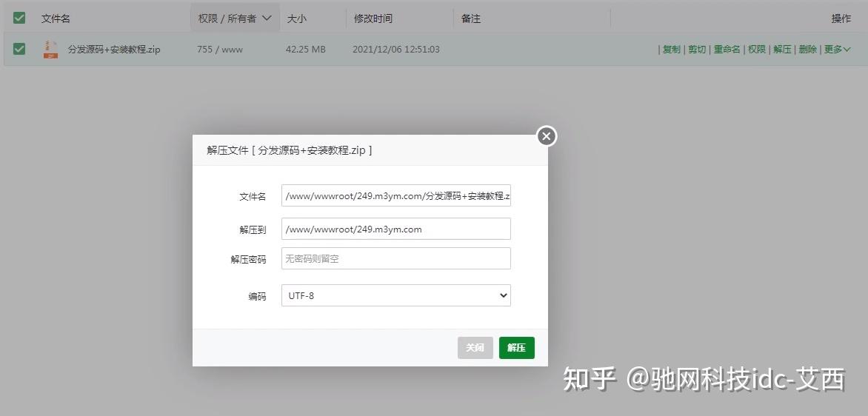
Task: Uncheck the 分发源码+安装教程.zip row checkbox
Action: [x=19, y=50]
